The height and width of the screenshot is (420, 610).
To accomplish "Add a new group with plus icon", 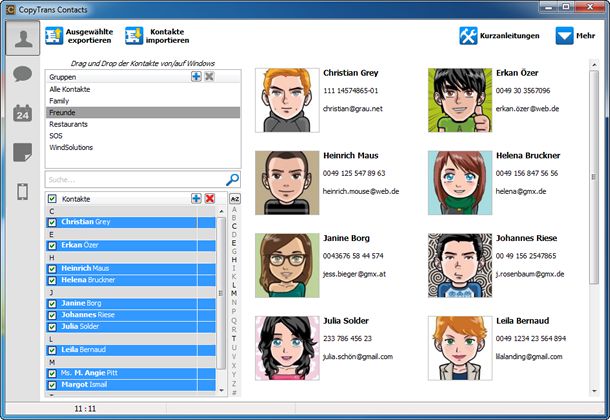I will 196,77.
